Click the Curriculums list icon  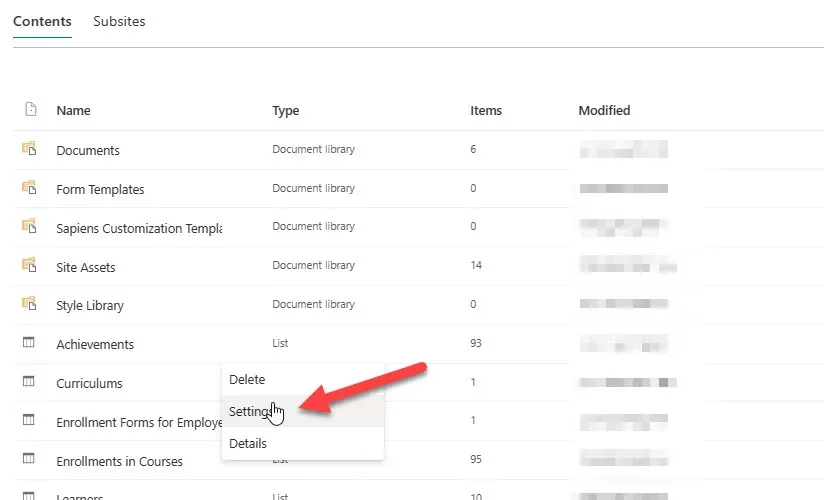[29, 382]
